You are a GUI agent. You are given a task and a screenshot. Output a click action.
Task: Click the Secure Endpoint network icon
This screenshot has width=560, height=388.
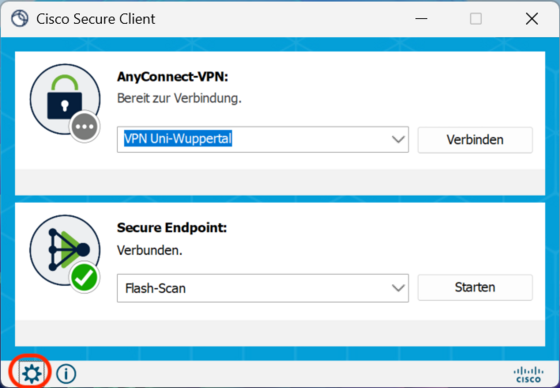[65, 250]
